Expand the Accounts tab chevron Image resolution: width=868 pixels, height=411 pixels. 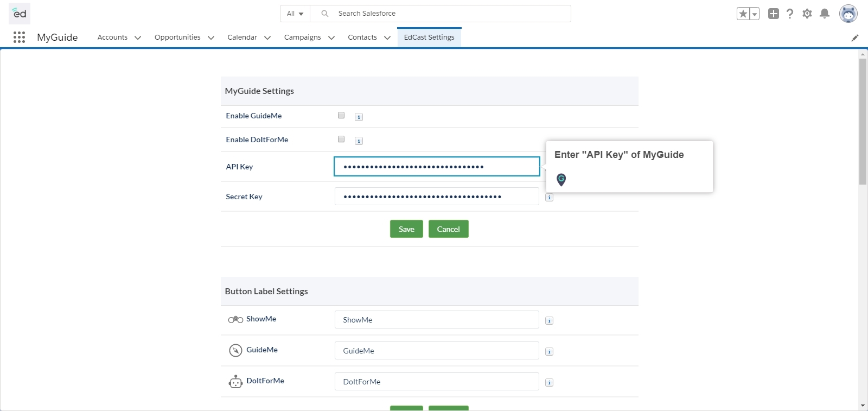(138, 37)
